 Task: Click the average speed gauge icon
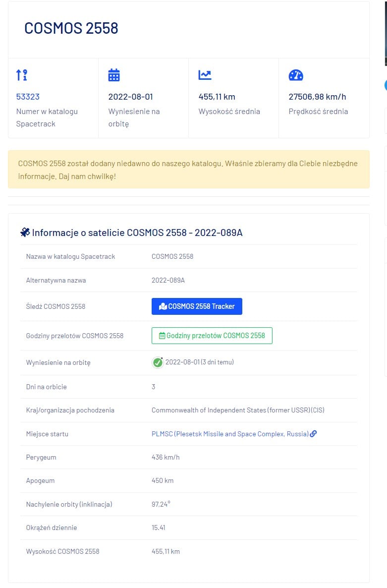[296, 75]
